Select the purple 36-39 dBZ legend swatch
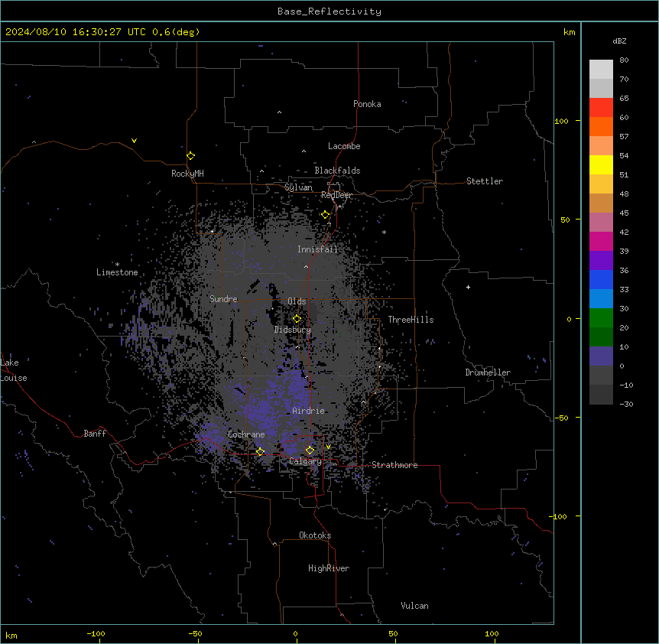Viewport: 659px width, 644px height. point(601,261)
